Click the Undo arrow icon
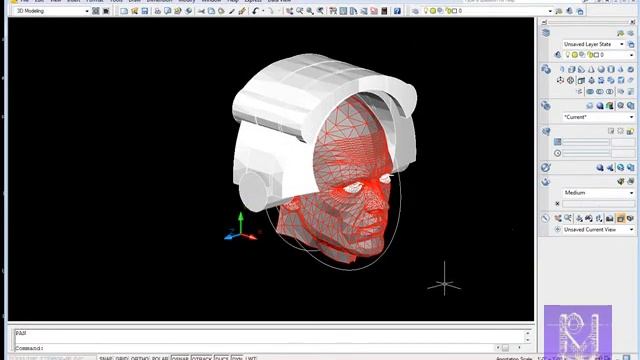640x360 pixels. 255,11
